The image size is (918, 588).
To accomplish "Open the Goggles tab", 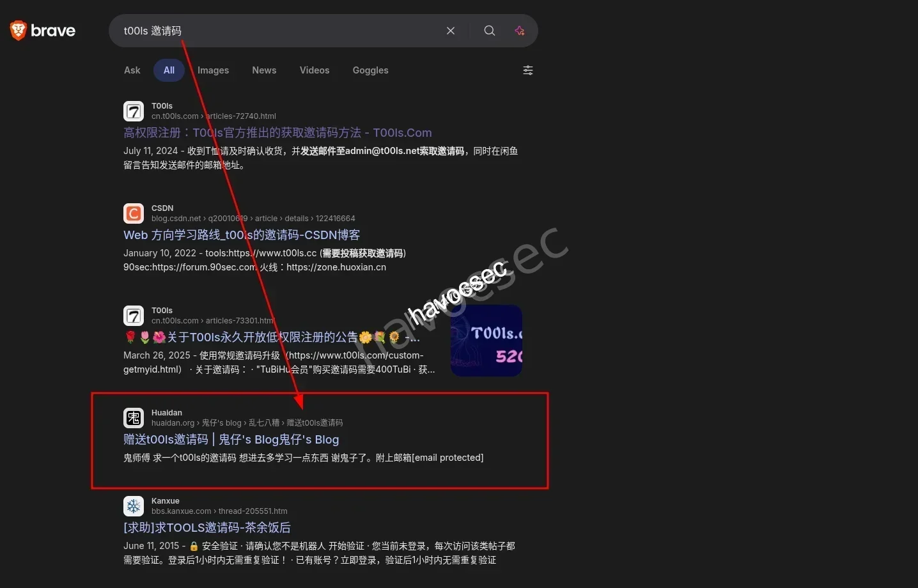I will [x=370, y=70].
